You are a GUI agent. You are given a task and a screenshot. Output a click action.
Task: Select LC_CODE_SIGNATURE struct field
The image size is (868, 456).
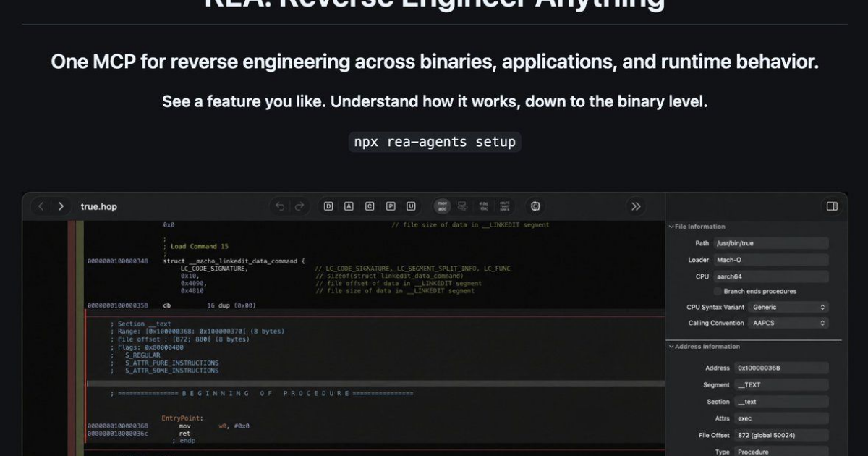pos(214,269)
